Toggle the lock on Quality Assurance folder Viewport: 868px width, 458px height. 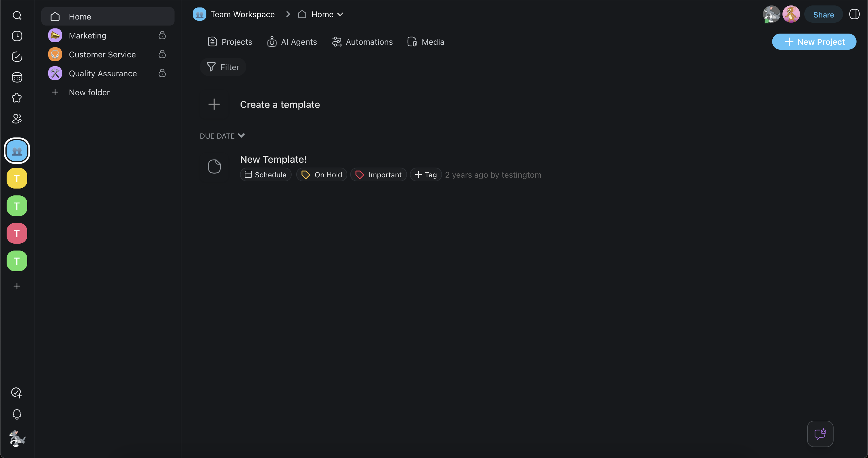point(162,73)
